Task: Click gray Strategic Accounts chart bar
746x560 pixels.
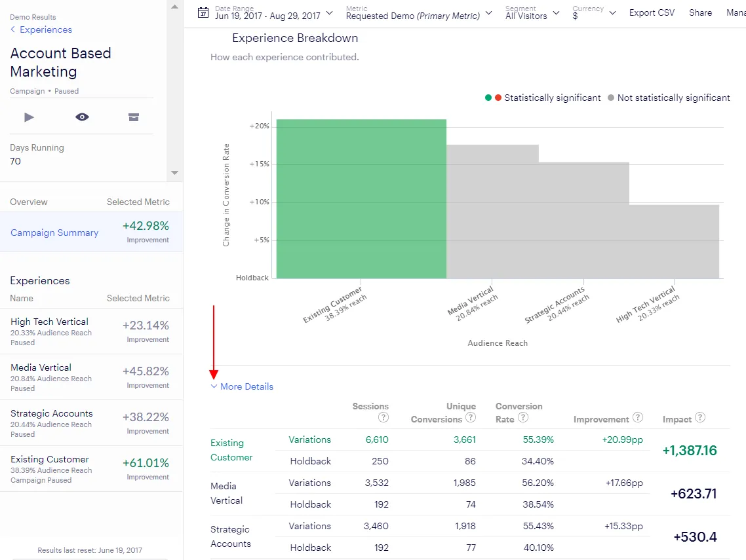Action: click(x=584, y=221)
